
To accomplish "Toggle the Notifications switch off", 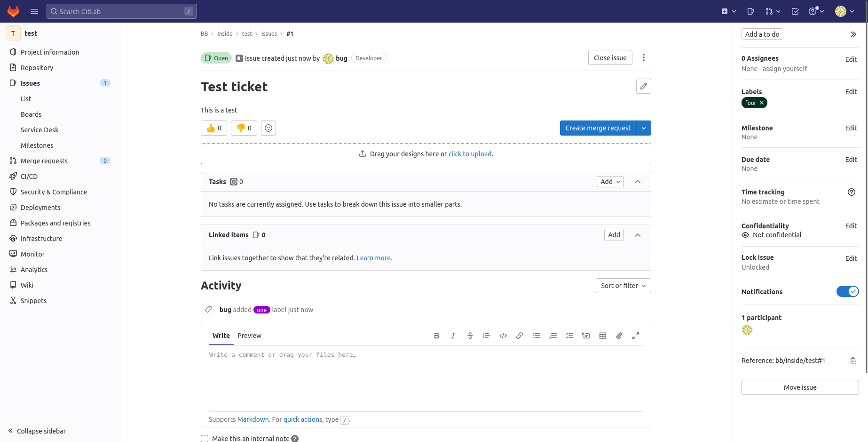I will (847, 292).
